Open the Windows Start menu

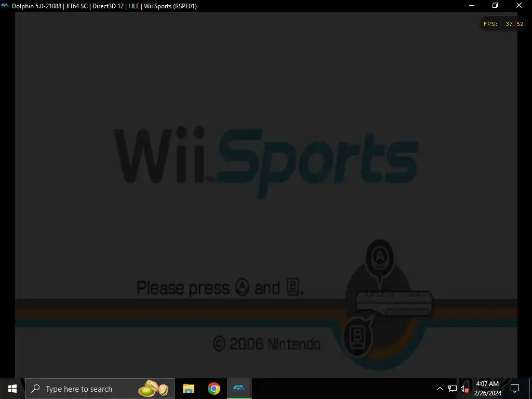click(12, 389)
